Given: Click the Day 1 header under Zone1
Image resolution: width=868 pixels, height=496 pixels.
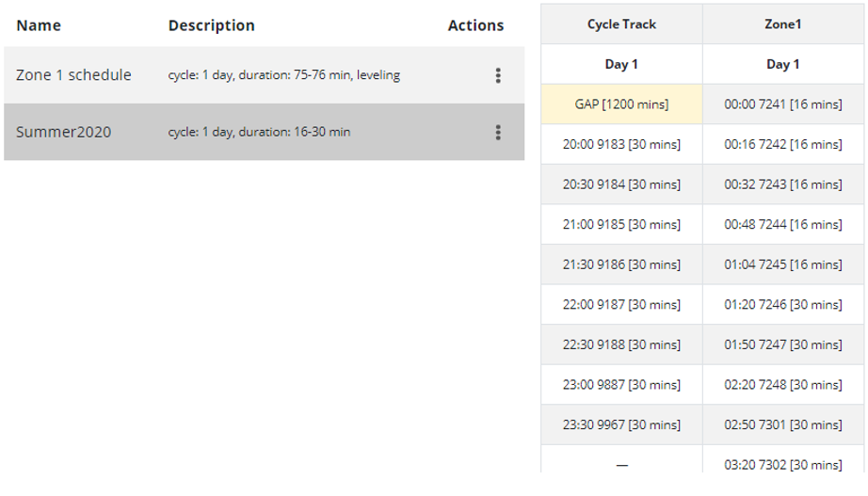Looking at the screenshot, I should (x=782, y=64).
